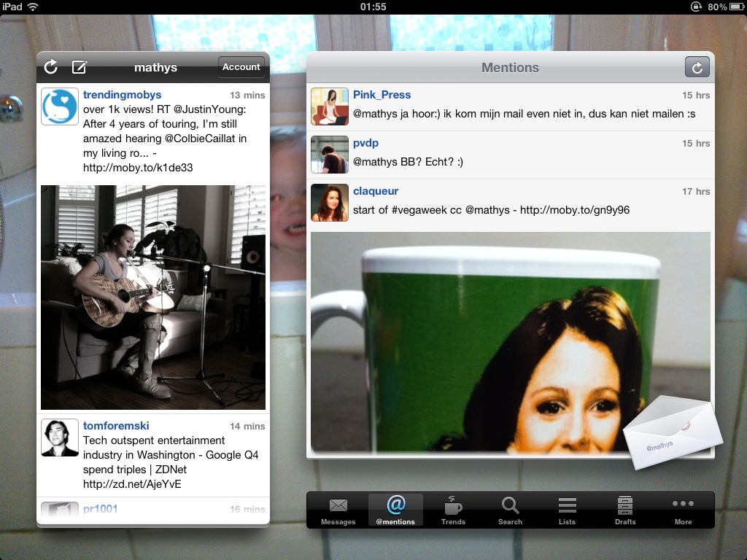Tap the trendingmobys avatar
The image size is (747, 560).
pyautogui.click(x=60, y=106)
